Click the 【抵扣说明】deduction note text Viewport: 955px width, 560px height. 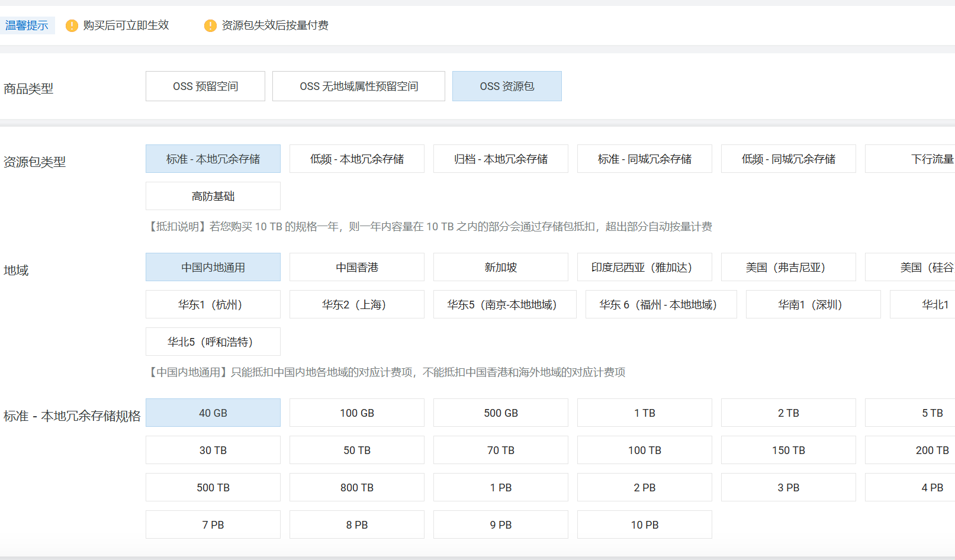(x=429, y=227)
